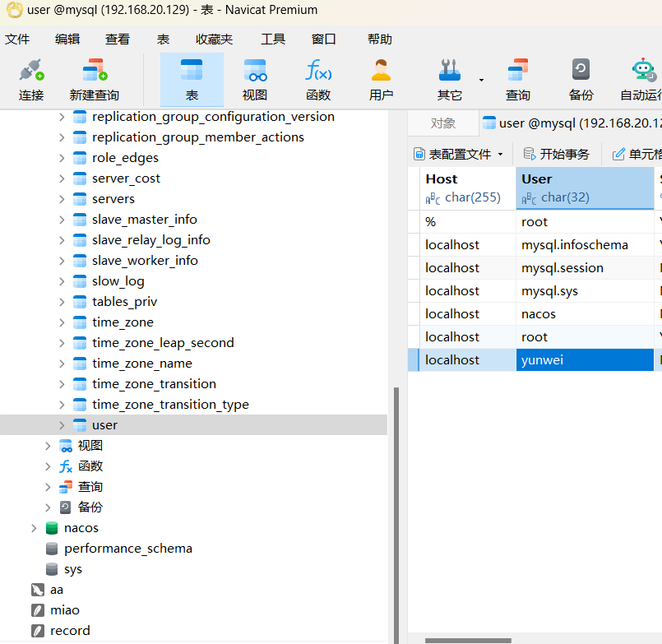
Task: Select the Table (表) toolbar icon
Action: 192,81
